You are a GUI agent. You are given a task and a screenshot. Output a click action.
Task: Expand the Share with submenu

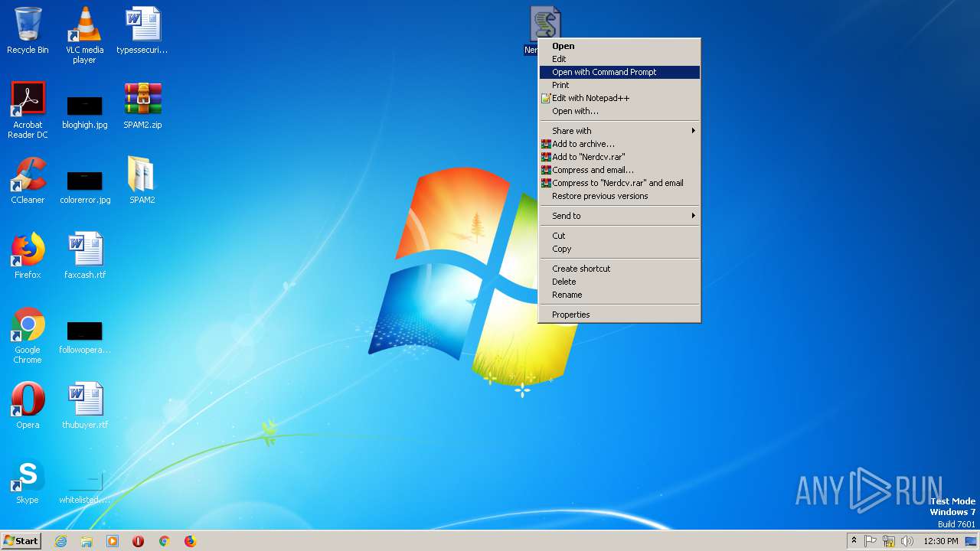point(619,131)
